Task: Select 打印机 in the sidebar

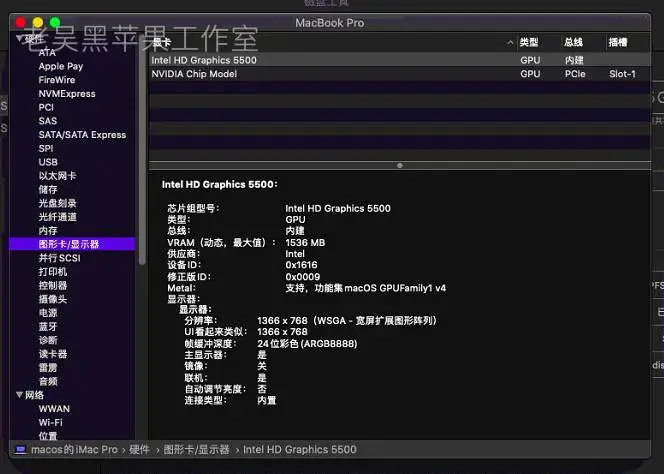Action: [53, 272]
